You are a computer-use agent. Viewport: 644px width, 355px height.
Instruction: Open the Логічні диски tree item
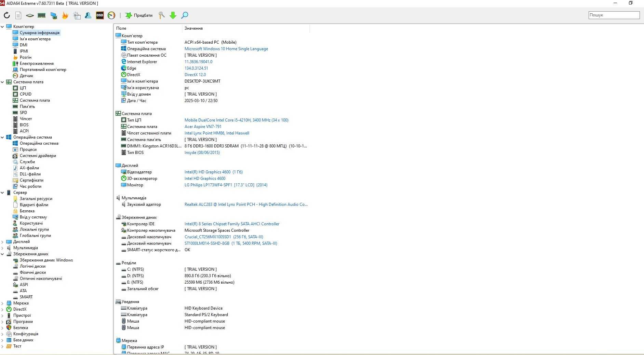click(32, 266)
